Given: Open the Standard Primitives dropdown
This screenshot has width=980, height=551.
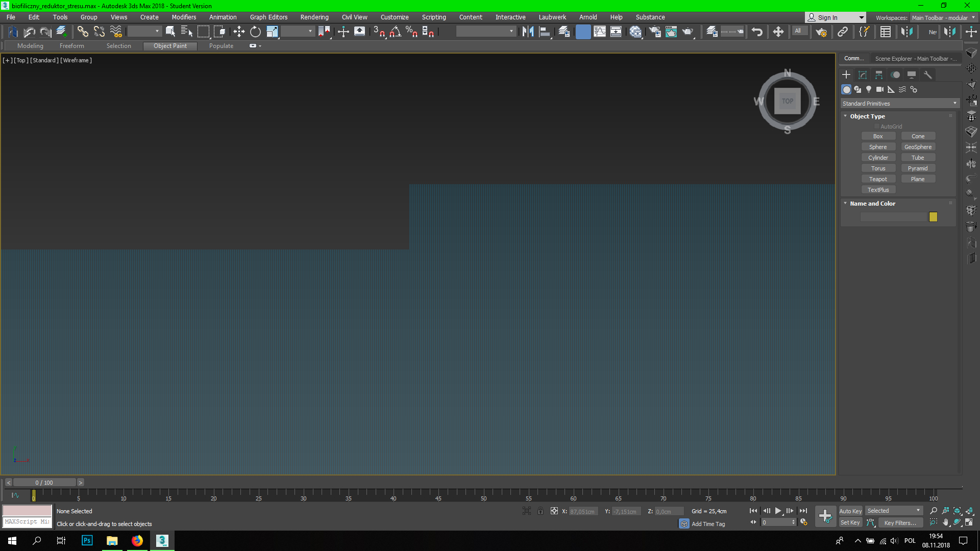Looking at the screenshot, I should pos(899,103).
